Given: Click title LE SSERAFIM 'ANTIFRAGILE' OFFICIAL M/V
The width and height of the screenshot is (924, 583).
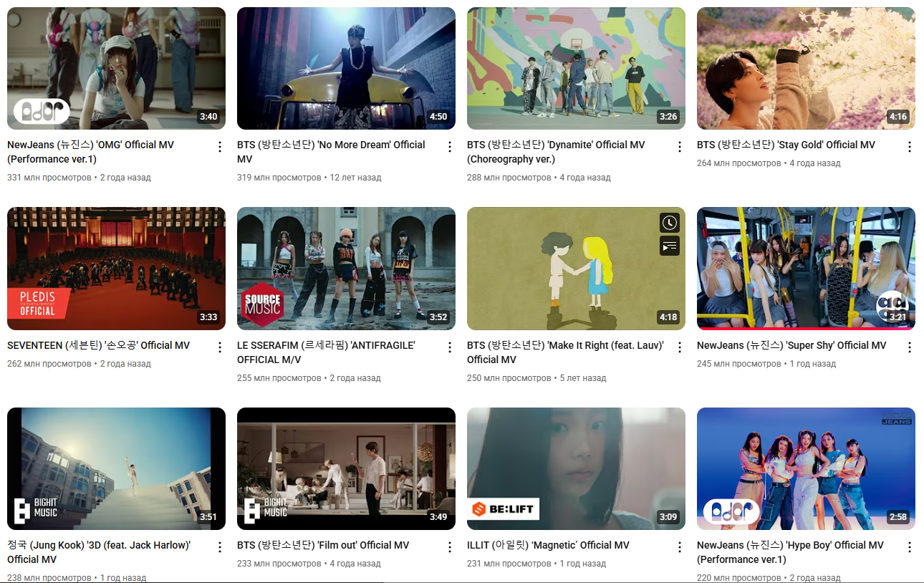Looking at the screenshot, I should click(326, 352).
